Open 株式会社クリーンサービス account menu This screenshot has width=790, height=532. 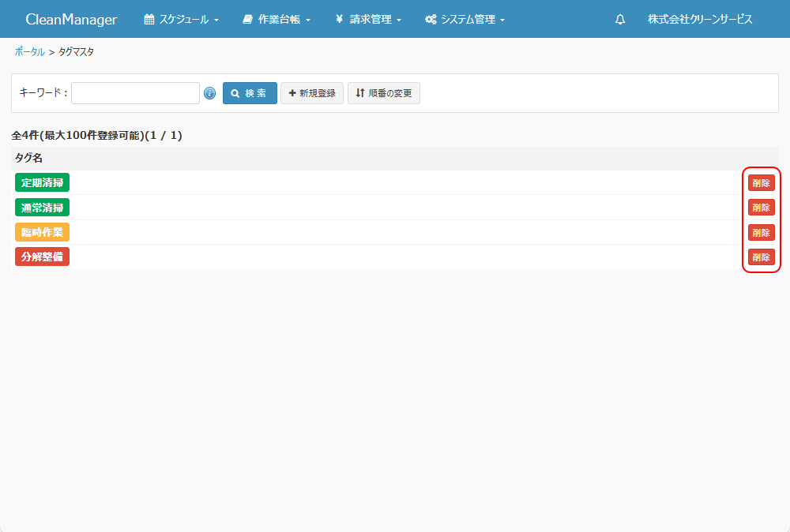[700, 19]
